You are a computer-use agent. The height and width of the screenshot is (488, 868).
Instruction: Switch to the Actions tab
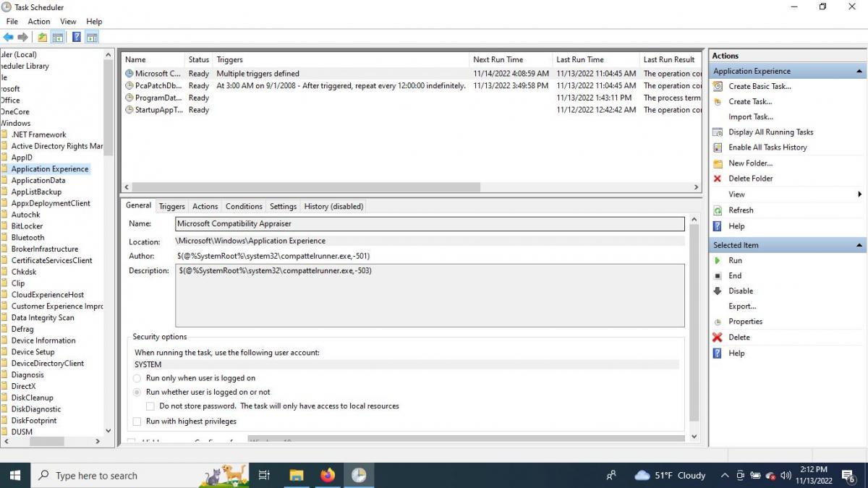(x=205, y=207)
